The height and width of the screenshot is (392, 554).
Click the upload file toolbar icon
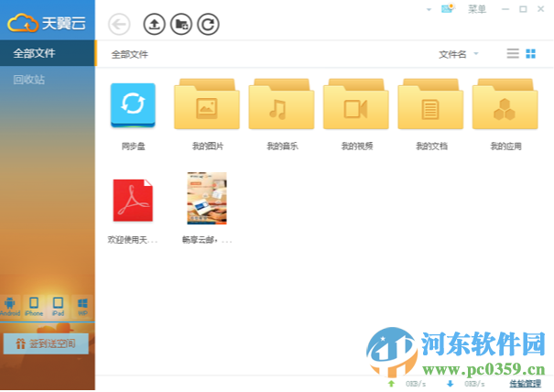point(154,25)
